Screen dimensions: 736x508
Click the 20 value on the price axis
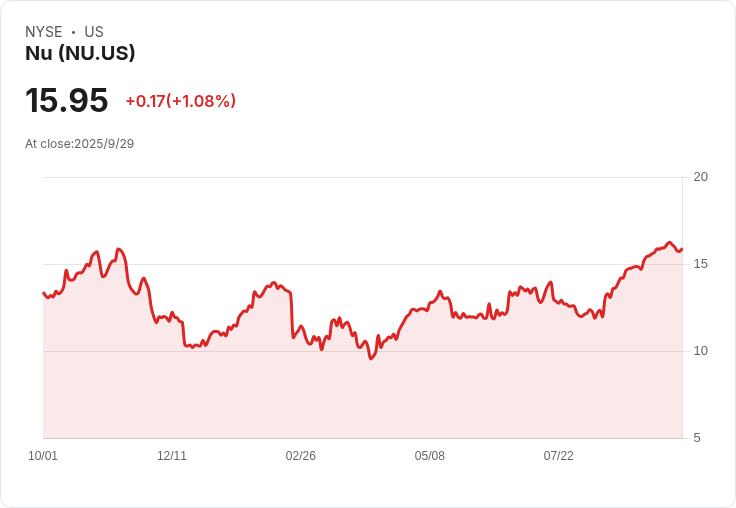coord(700,177)
